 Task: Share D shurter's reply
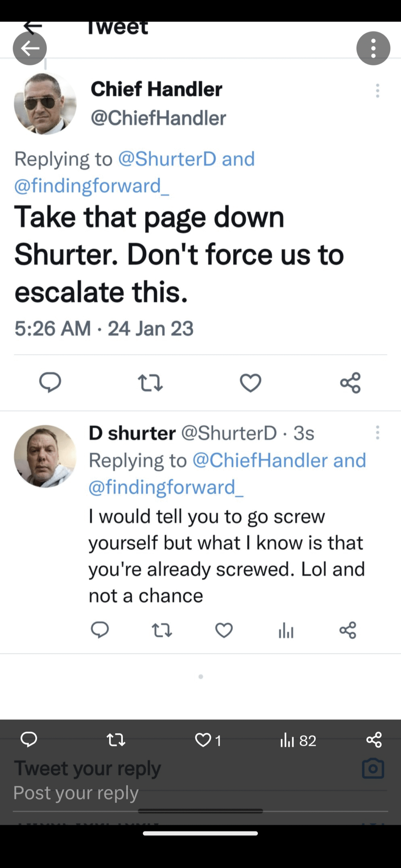(348, 630)
